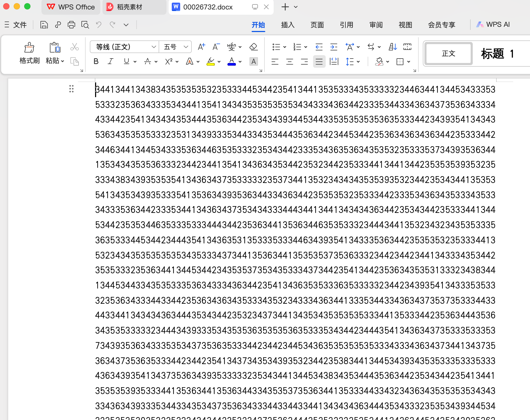Apply the 标题 1 style
The width and height of the screenshot is (530, 420).
[x=497, y=54]
